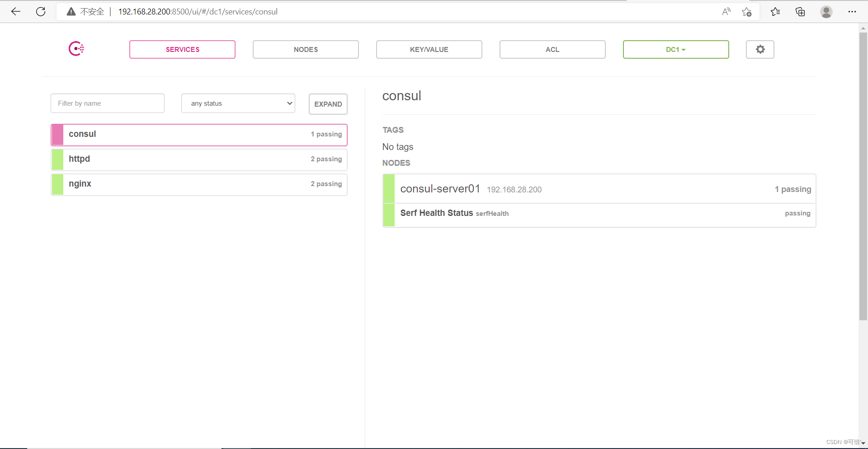Screen dimensions: 868x449
Task: Reload the page with refresh icon
Action: click(41, 12)
